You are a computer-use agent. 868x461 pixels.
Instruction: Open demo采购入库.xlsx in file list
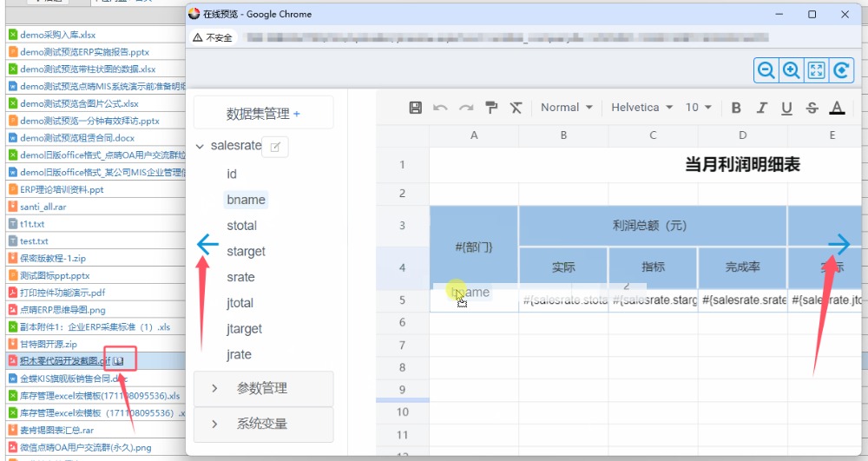tap(57, 35)
